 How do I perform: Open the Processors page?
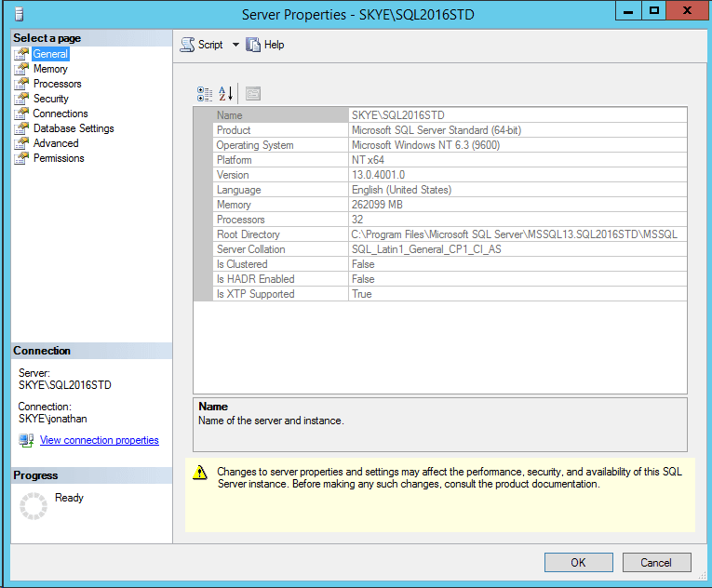57,84
